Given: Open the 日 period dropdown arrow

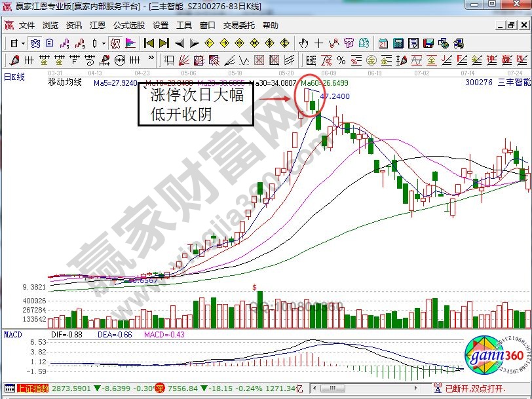Looking at the screenshot, I should click(x=23, y=43).
